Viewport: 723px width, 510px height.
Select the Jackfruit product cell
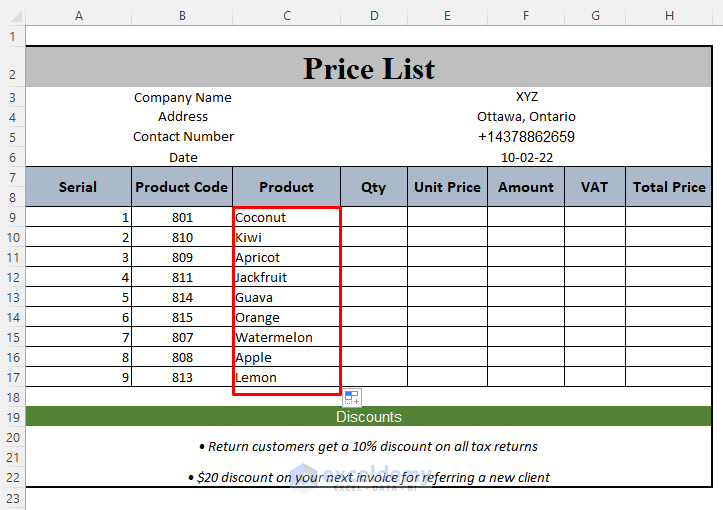[x=287, y=277]
